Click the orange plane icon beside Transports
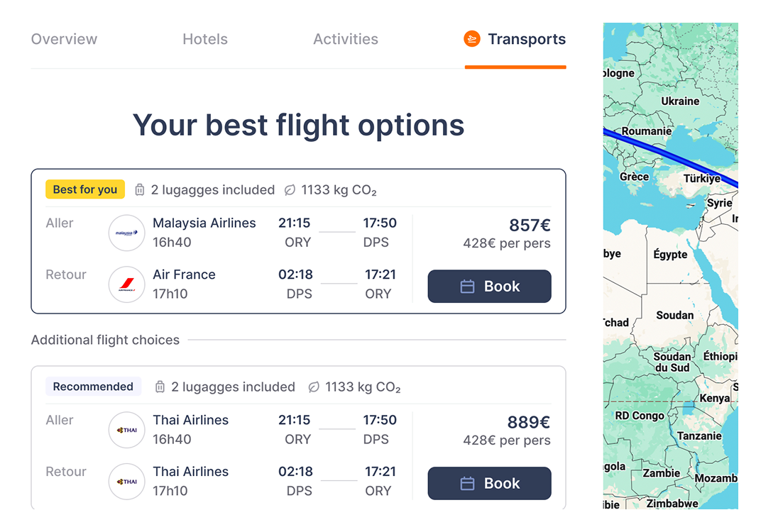Viewport: 761px width, 532px height. point(472,39)
